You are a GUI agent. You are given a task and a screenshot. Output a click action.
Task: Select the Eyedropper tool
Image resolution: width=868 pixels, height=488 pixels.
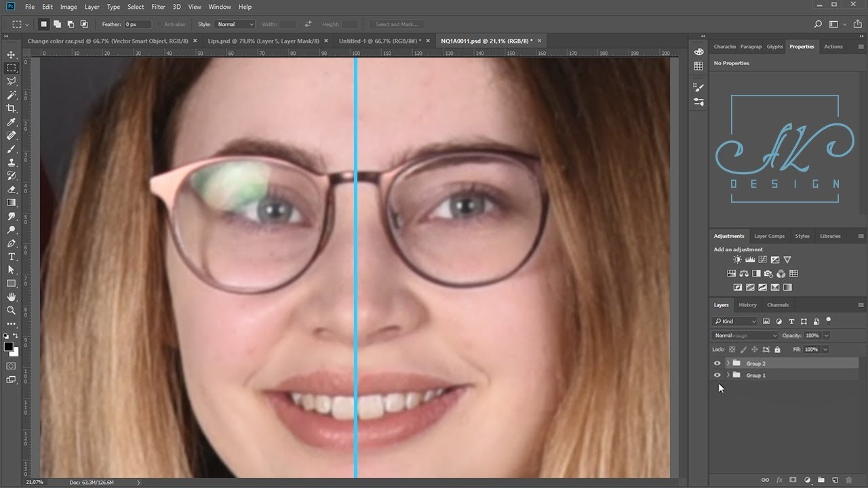tap(11, 122)
